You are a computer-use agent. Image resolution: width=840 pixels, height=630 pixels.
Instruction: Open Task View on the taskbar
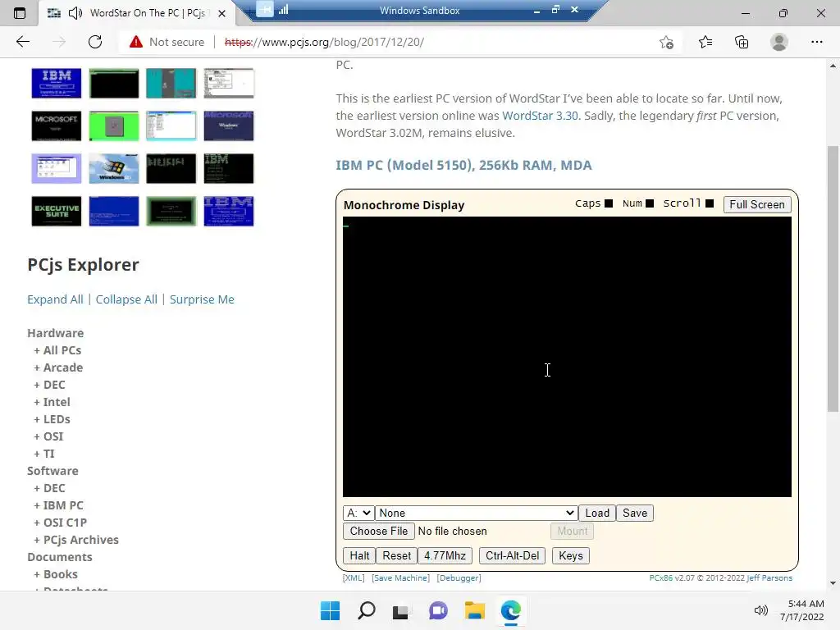[x=400, y=611]
